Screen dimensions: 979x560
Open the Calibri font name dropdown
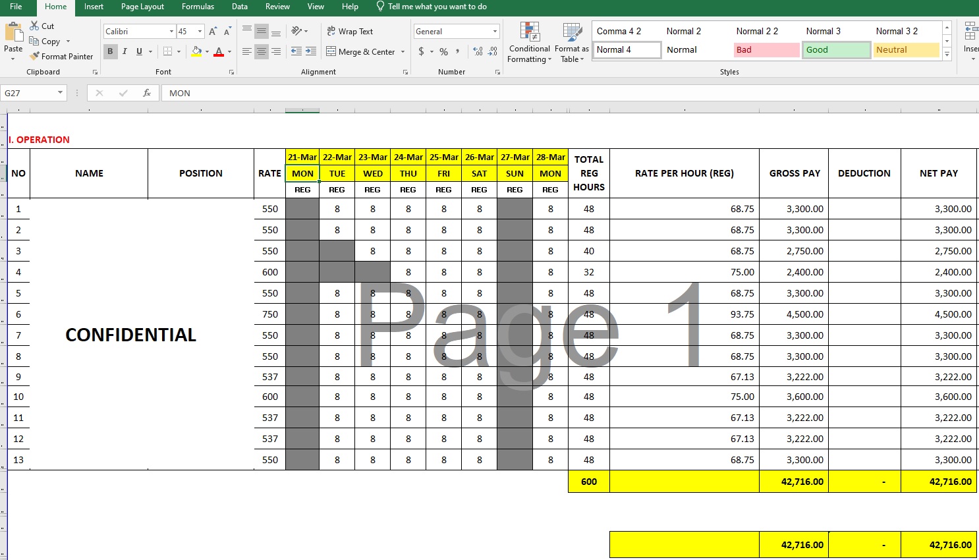(171, 32)
